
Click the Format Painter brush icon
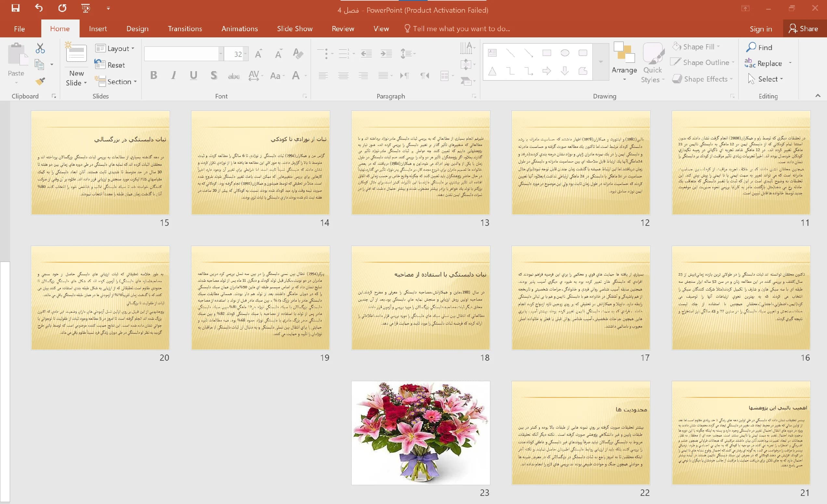point(40,81)
